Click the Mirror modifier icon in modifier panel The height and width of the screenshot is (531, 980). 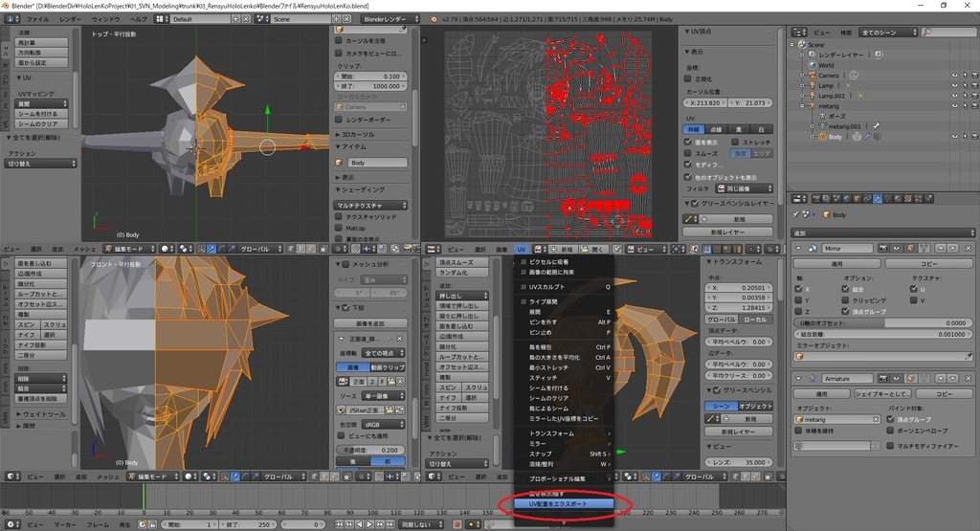[x=813, y=249]
